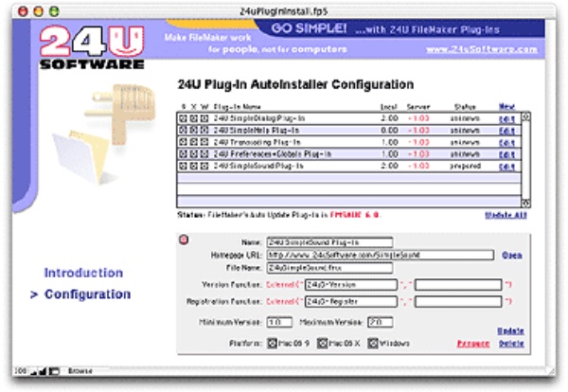Click the red FMSAUC 6.0 status text

click(x=355, y=215)
